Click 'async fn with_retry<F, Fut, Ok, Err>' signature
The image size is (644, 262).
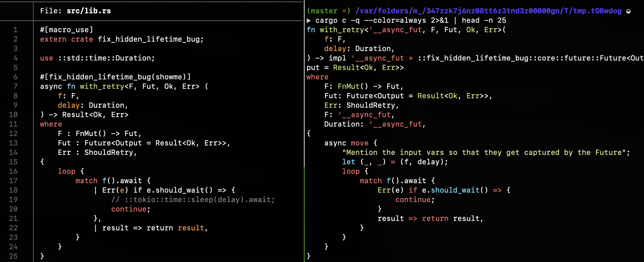point(120,86)
